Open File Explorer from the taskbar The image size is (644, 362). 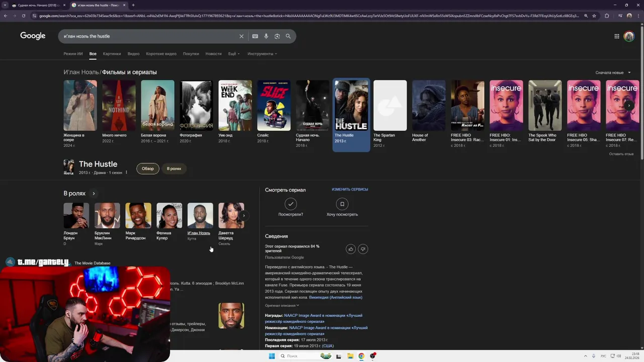[350, 356]
